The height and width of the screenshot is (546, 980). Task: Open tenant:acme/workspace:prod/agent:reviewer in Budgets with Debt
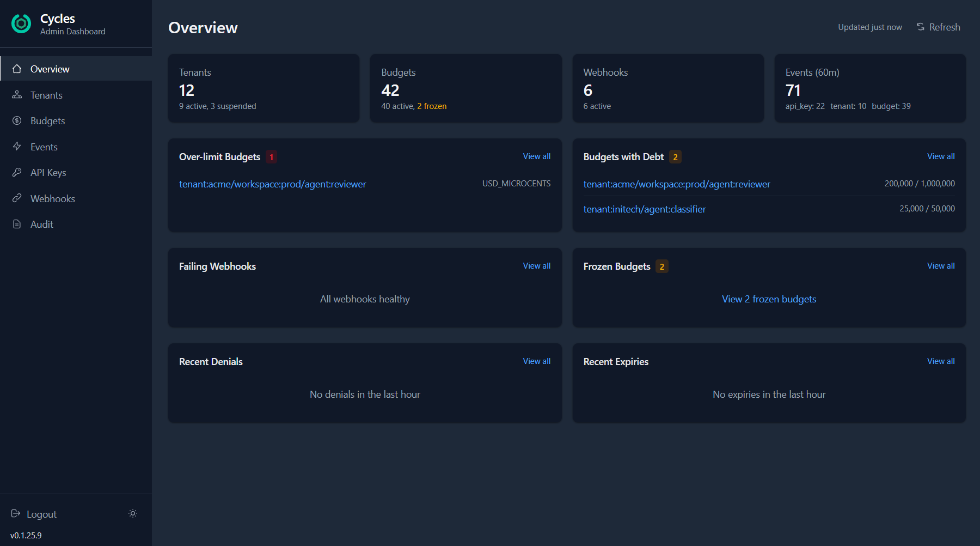click(677, 184)
